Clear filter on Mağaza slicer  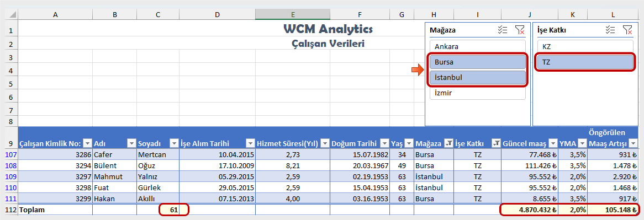[x=520, y=29]
